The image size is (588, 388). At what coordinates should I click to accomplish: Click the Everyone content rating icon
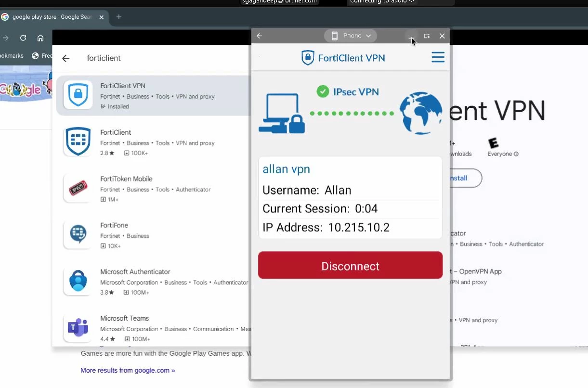(x=493, y=143)
